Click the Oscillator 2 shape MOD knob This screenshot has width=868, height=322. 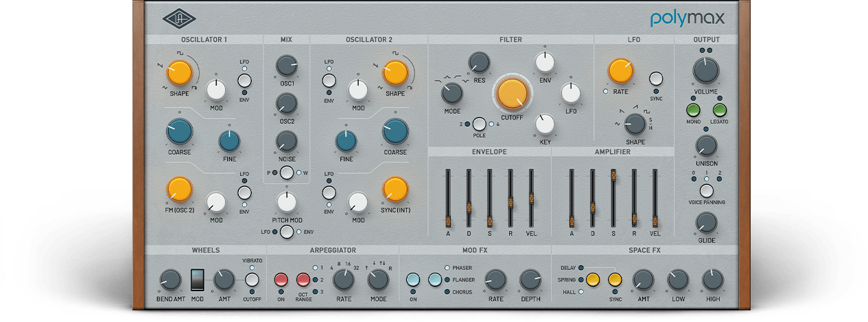tap(357, 90)
